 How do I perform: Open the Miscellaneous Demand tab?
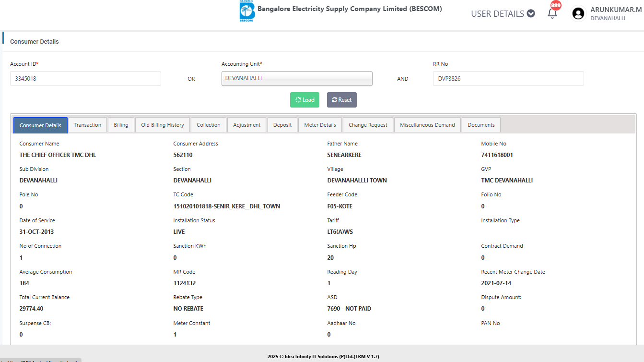[x=428, y=125]
